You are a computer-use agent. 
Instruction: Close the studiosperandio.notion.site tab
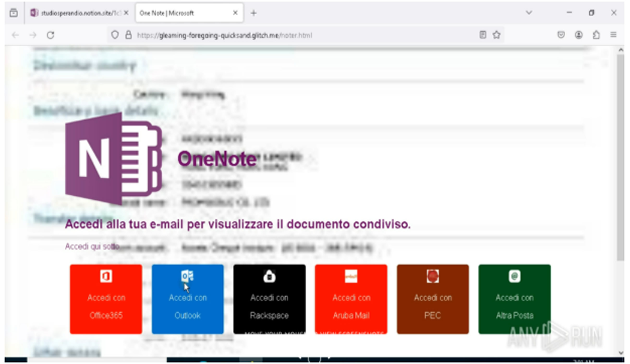126,13
